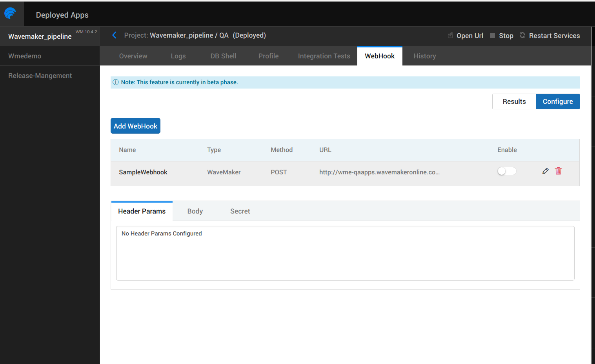The image size is (595, 364).
Task: Switch to the Results view
Action: coord(514,101)
